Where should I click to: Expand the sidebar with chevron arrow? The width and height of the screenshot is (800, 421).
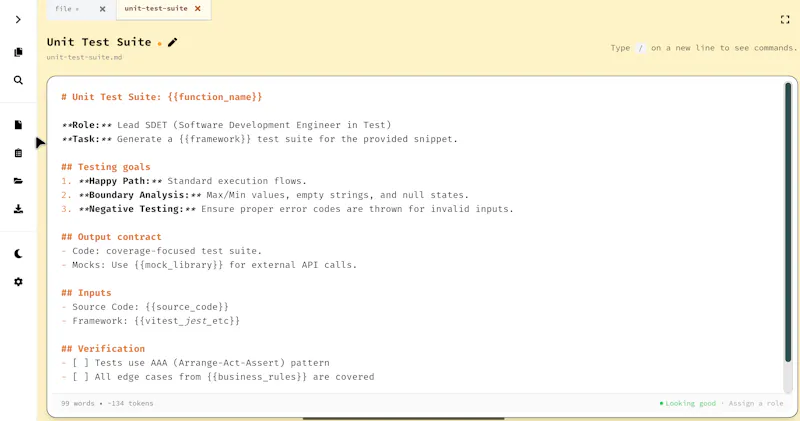click(18, 19)
